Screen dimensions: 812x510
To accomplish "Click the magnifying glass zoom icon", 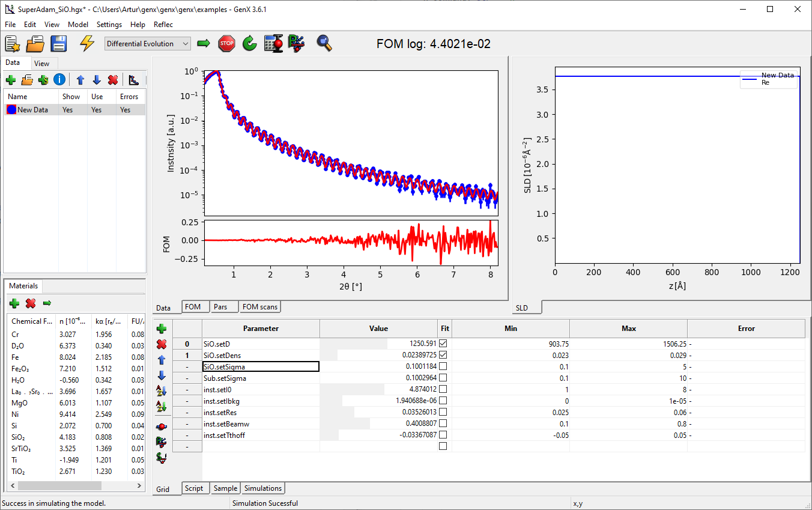I will (324, 43).
